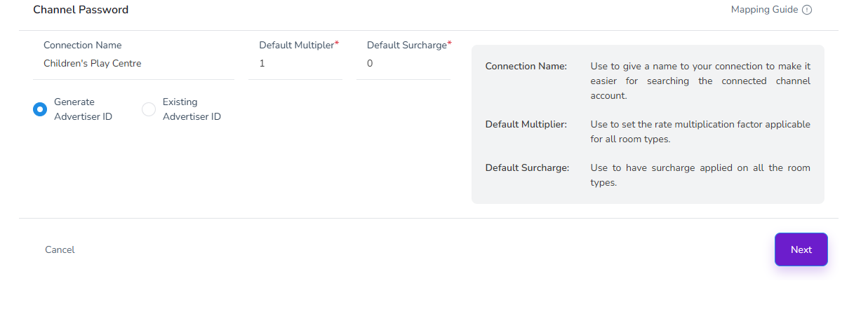Click the Connection Name field label
868x309 pixels.
tap(83, 45)
